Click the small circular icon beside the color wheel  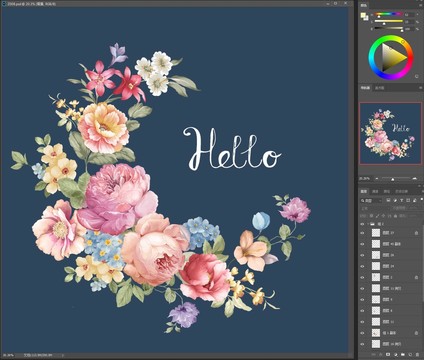(417, 76)
